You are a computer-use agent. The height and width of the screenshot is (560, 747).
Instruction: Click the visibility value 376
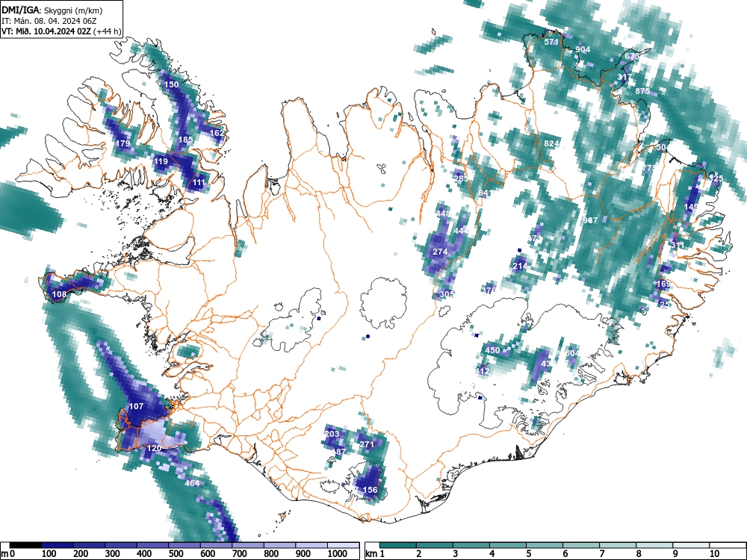489,290
